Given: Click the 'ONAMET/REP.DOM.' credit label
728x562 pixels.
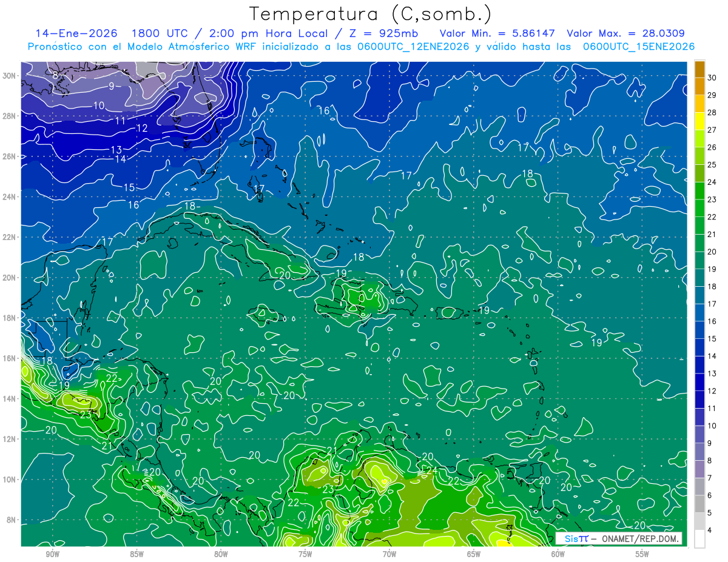Looking at the screenshot, I should [639, 538].
